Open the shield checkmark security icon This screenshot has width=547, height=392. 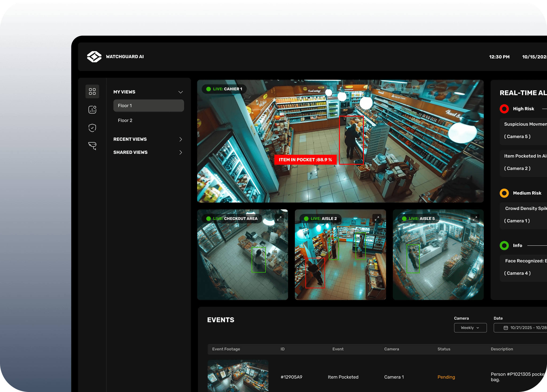[92, 128]
